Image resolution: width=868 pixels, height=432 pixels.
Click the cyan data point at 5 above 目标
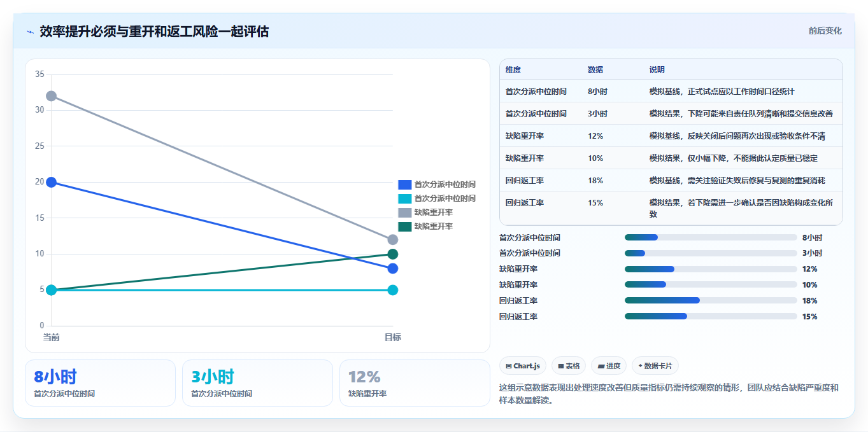tap(393, 290)
